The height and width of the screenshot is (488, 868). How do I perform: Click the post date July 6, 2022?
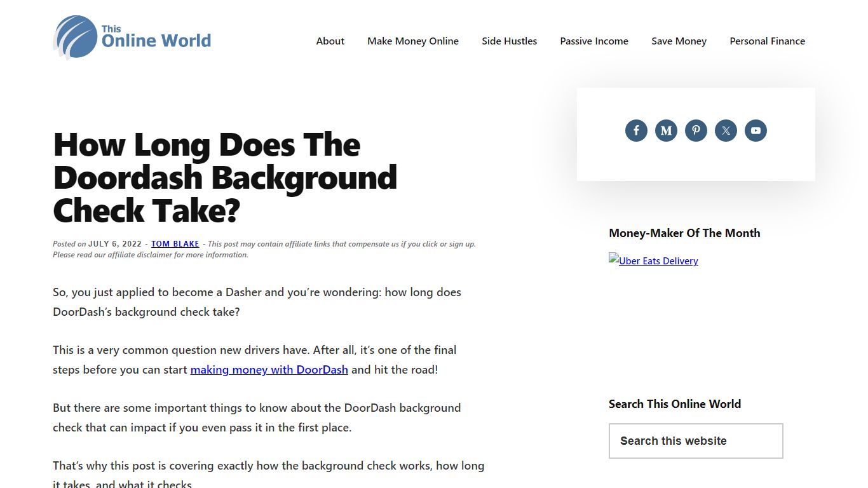point(115,244)
